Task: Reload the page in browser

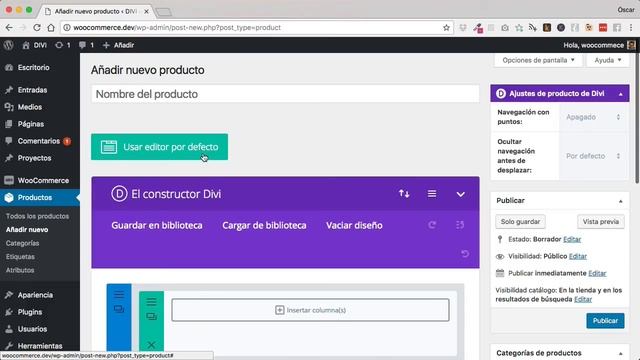Action: (x=37, y=28)
